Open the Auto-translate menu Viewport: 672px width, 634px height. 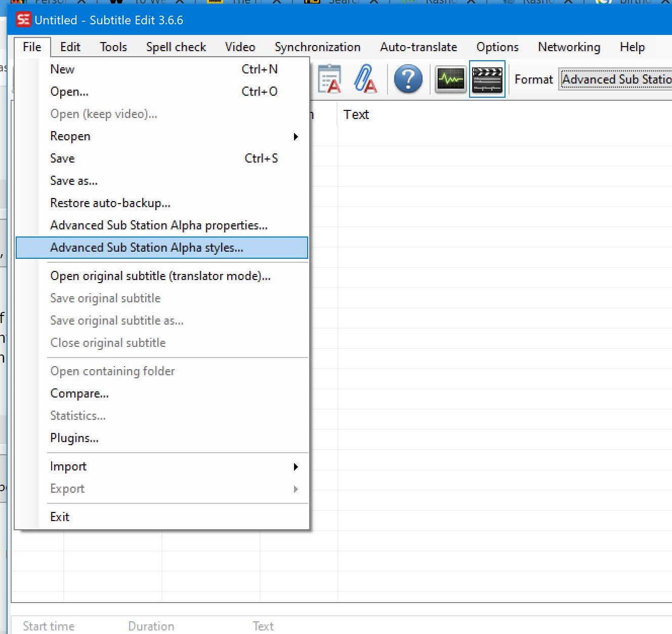tap(418, 47)
